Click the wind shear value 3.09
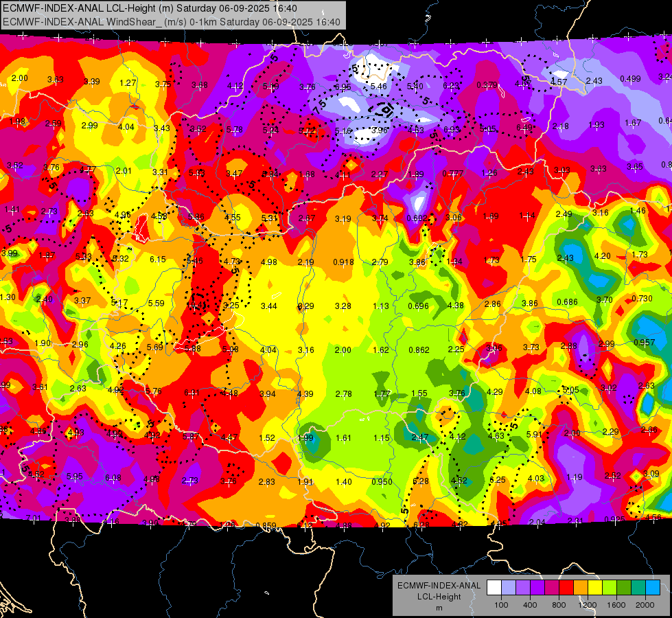The image size is (672, 618). (651, 474)
